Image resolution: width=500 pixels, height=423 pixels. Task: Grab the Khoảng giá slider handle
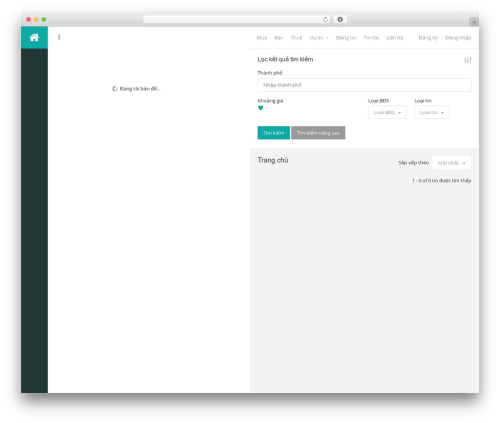(261, 108)
